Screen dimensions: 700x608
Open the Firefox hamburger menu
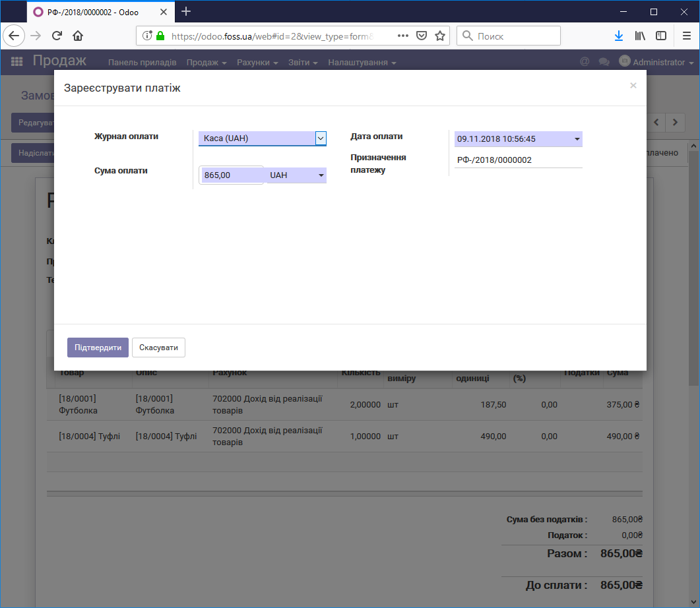pyautogui.click(x=687, y=36)
